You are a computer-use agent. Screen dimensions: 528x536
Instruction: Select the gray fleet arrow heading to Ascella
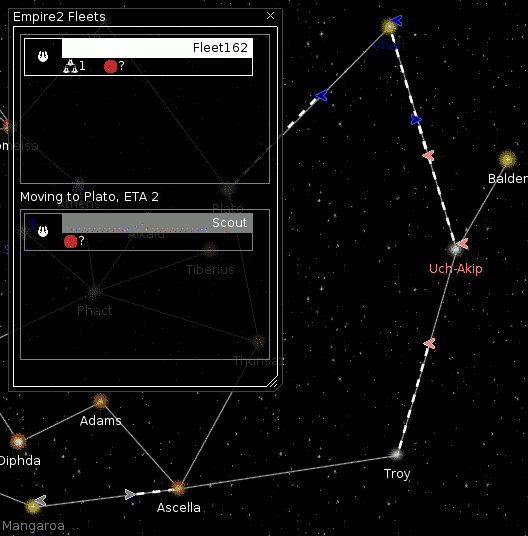(x=130, y=494)
